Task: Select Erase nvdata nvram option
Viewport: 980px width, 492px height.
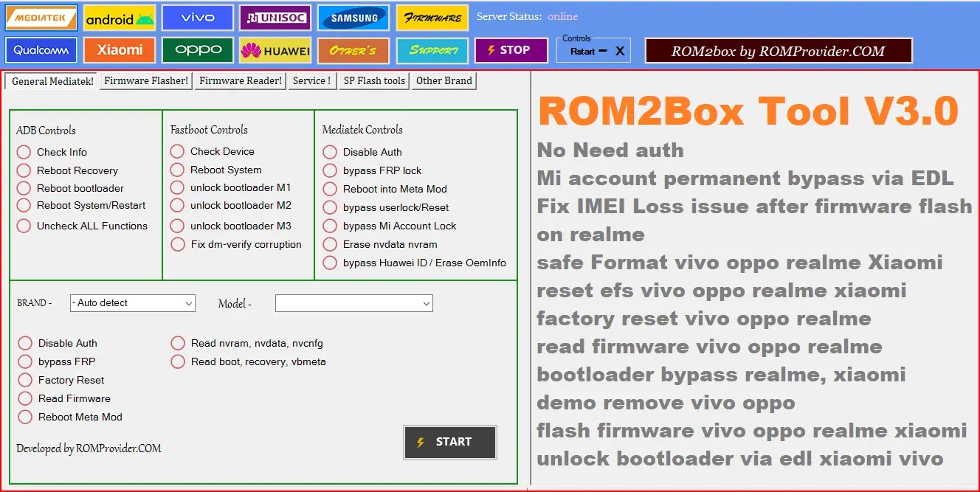Action: click(380, 244)
